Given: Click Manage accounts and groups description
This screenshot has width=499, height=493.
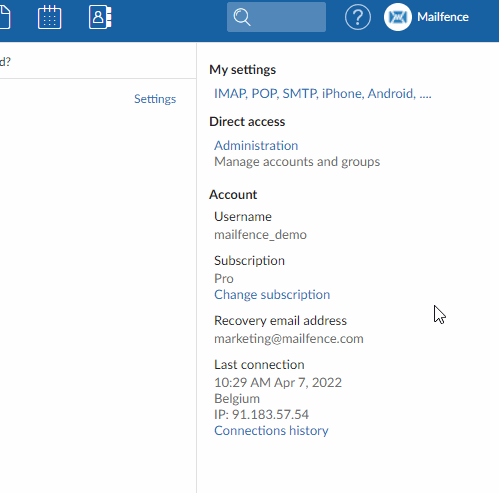Looking at the screenshot, I should [297, 162].
